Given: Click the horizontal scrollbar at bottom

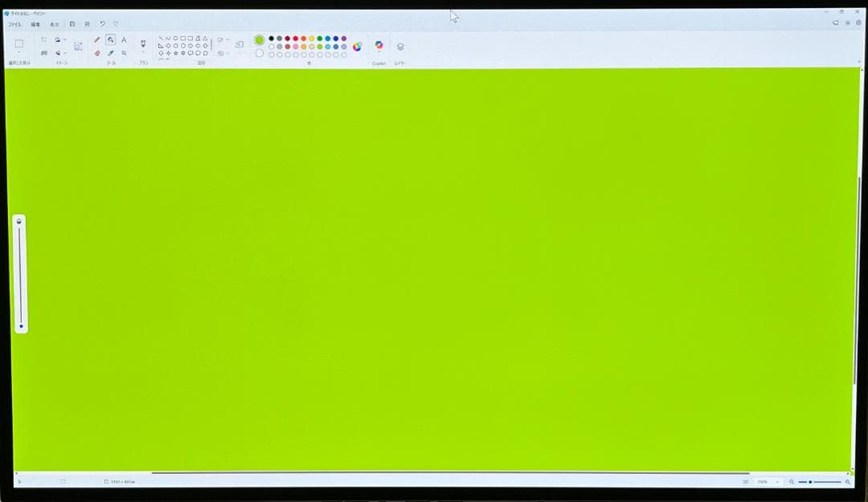Looking at the screenshot, I should 450,473.
